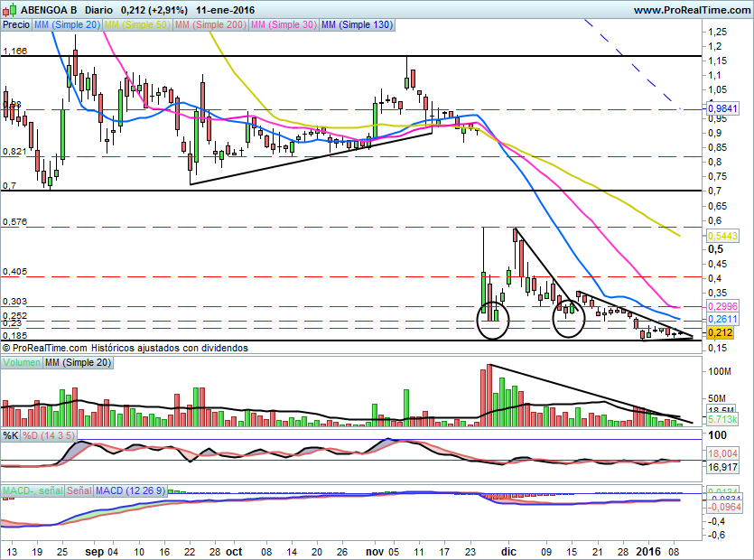754x560 pixels.
Task: Click the %K stochastic label
Action: [x=11, y=435]
